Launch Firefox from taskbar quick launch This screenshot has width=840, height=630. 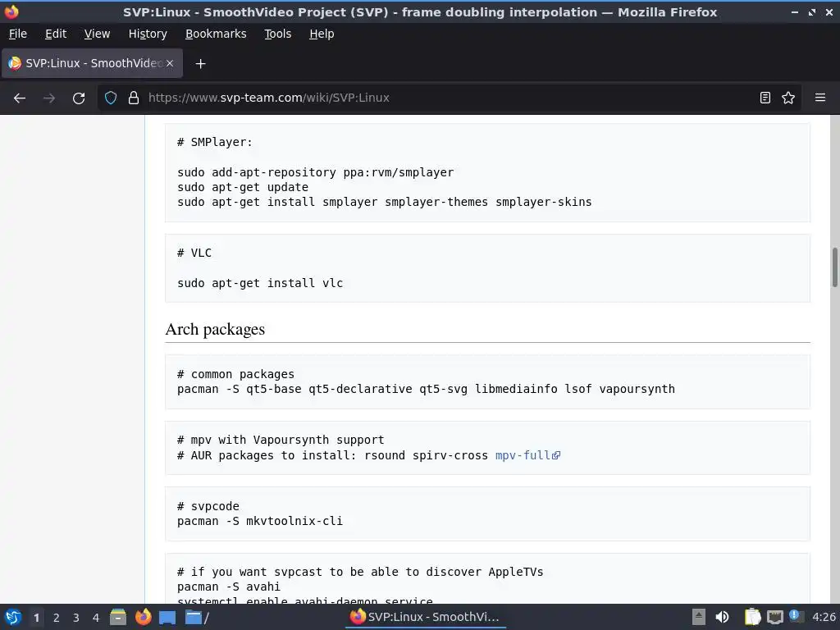tap(143, 617)
